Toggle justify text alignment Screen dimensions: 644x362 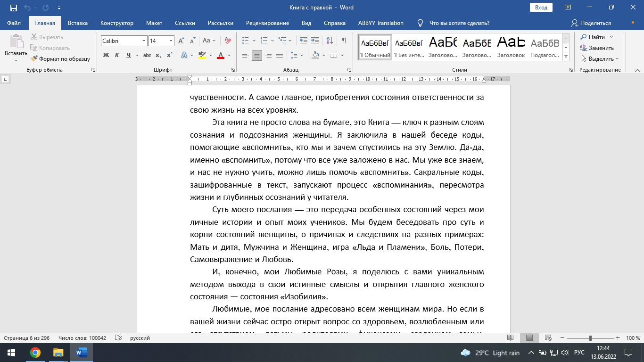280,55
